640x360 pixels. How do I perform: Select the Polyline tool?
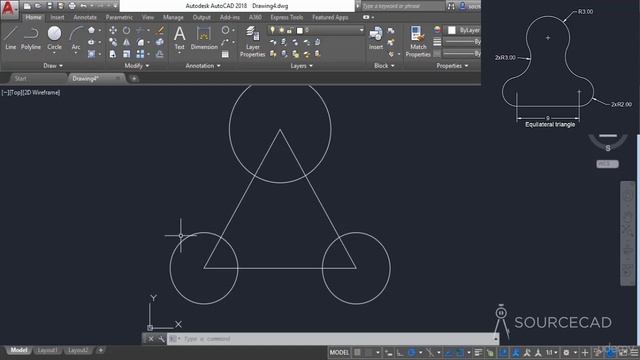tap(31, 38)
